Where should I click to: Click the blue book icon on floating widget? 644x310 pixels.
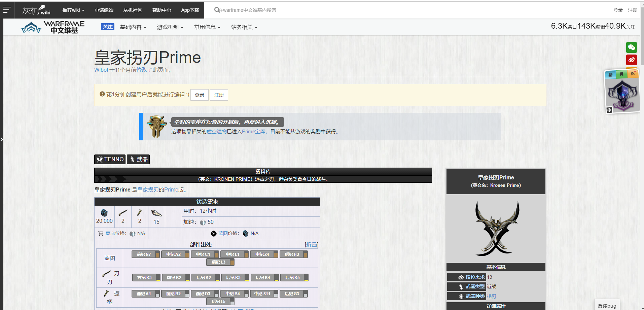tap(610, 75)
